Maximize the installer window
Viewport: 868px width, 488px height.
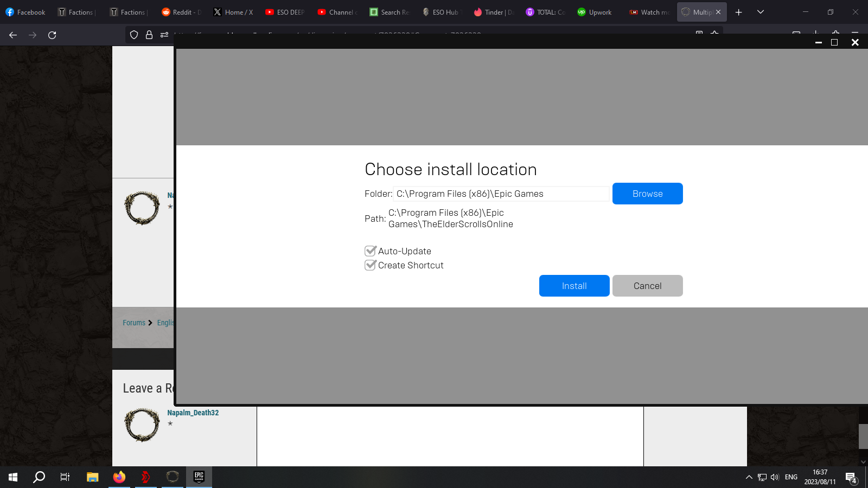pyautogui.click(x=834, y=42)
